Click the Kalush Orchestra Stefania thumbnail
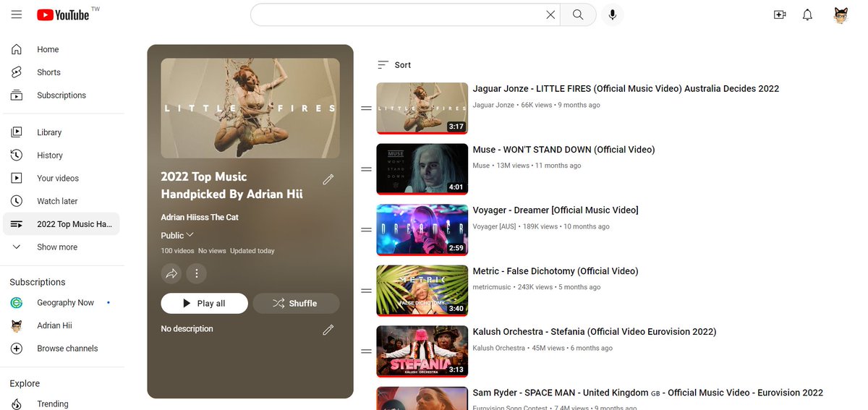This screenshot has width=868, height=410. [422, 351]
